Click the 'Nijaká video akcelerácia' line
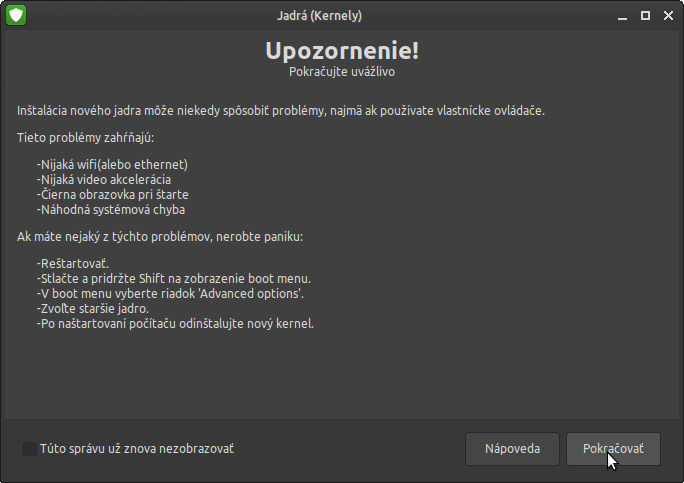This screenshot has width=684, height=483. [x=104, y=180]
